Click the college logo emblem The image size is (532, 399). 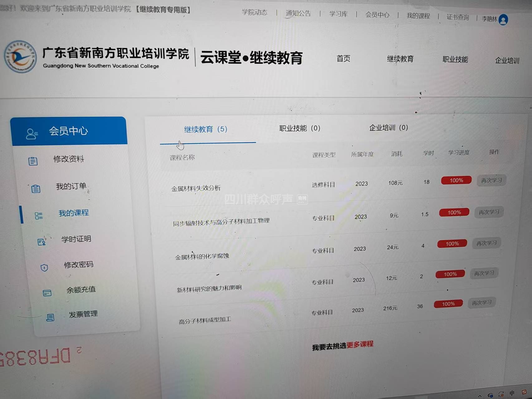click(20, 57)
